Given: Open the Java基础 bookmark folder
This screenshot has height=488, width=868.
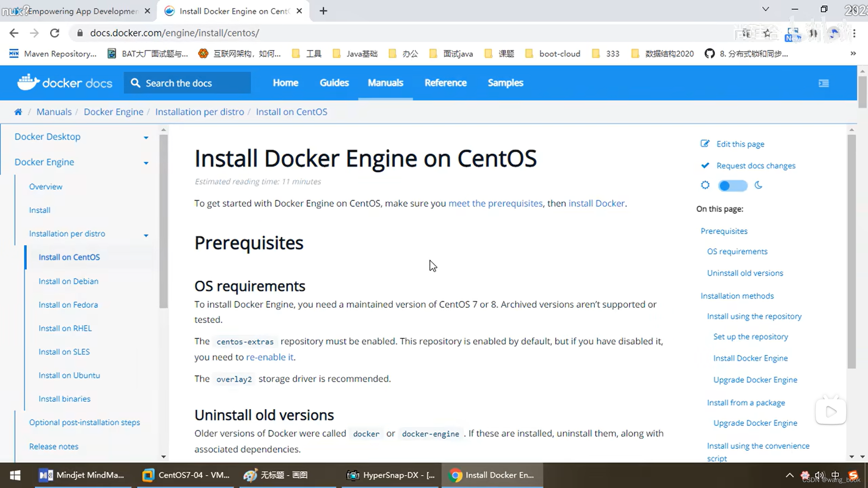Looking at the screenshot, I should [355, 54].
